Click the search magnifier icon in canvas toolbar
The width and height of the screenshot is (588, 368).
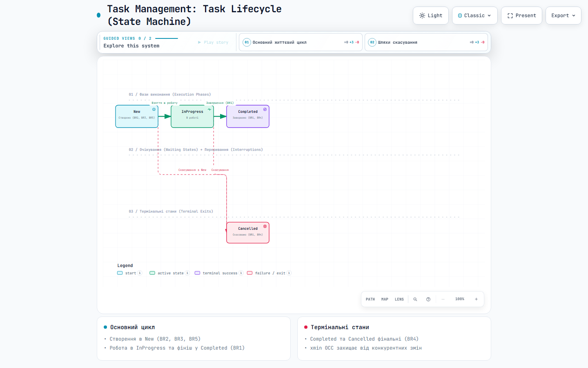click(415, 299)
